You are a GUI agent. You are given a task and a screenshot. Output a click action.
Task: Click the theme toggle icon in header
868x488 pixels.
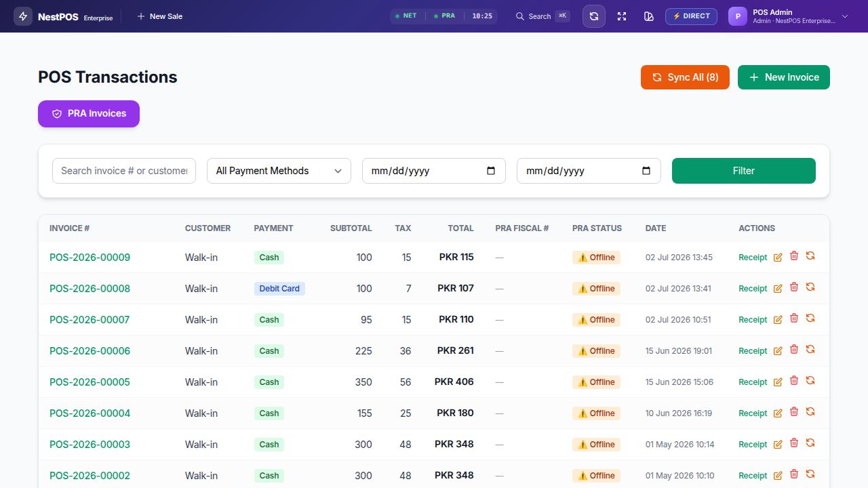point(649,16)
